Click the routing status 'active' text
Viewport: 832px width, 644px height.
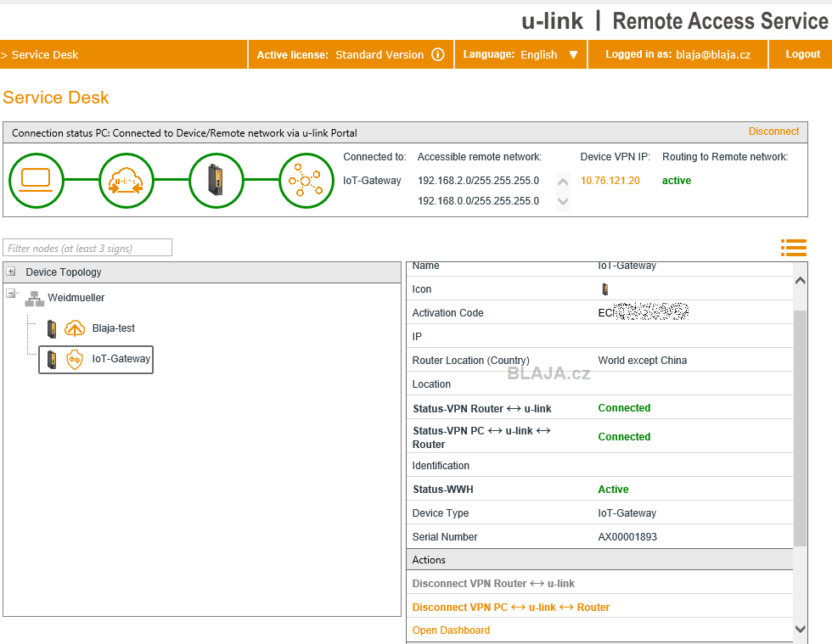tap(677, 181)
